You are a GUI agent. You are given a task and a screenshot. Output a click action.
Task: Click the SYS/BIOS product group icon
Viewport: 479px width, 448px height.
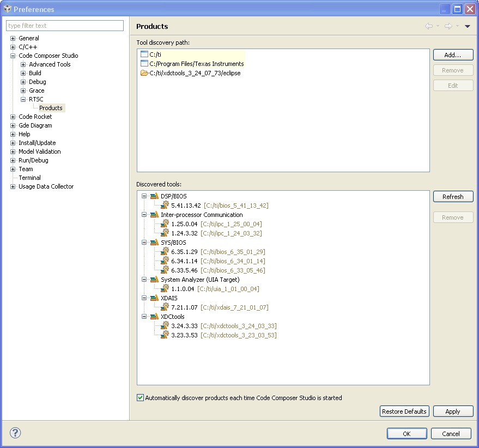(154, 243)
